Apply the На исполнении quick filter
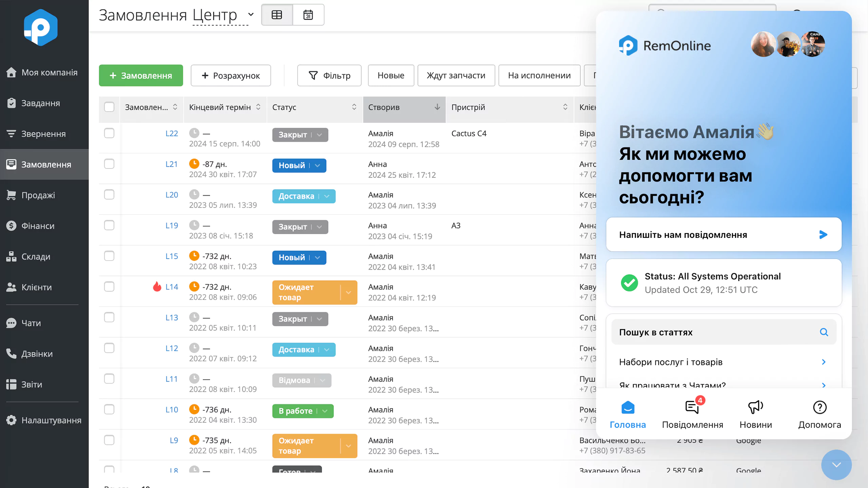This screenshot has width=868, height=488. coord(539,75)
